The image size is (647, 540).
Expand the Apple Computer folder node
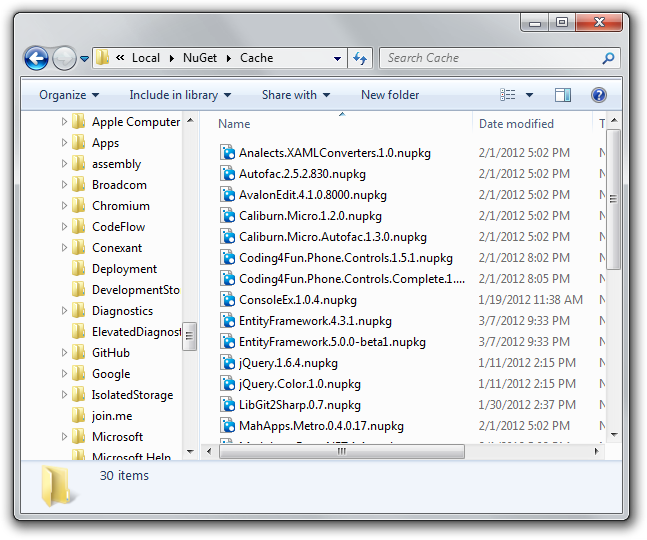click(x=65, y=122)
